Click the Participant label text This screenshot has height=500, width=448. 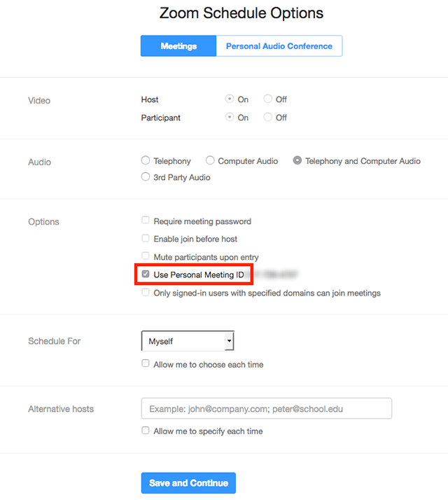click(161, 118)
